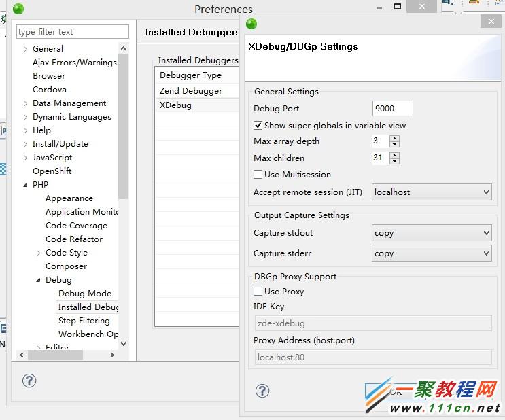Expand the Dynamic Languages tree node
Viewport: 505px width, 420px height.
tap(25, 117)
